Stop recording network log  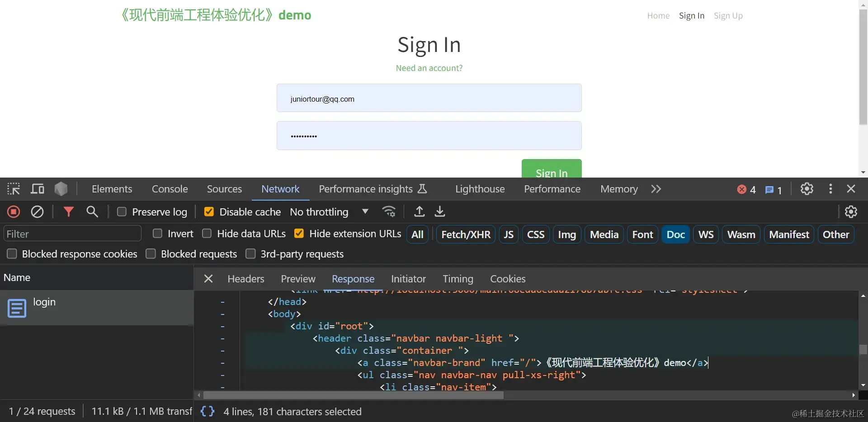click(14, 211)
